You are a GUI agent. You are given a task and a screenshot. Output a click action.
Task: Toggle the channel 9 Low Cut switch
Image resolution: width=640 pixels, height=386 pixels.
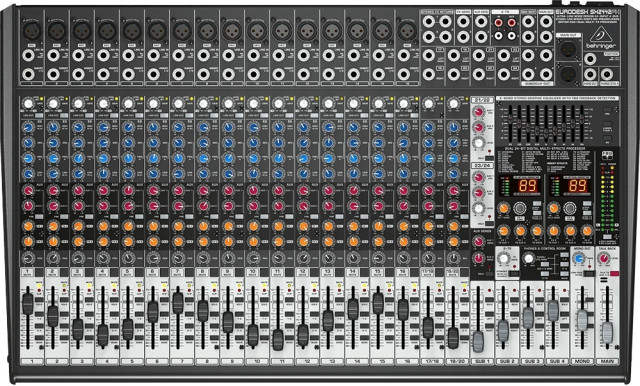click(238, 116)
